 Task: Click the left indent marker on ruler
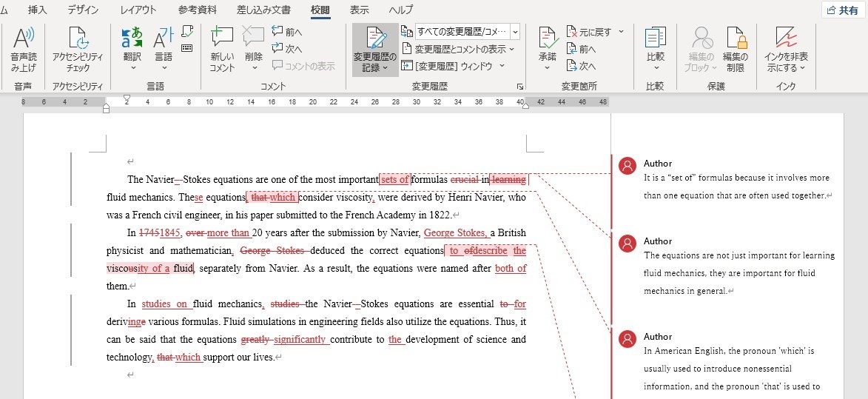(107, 109)
